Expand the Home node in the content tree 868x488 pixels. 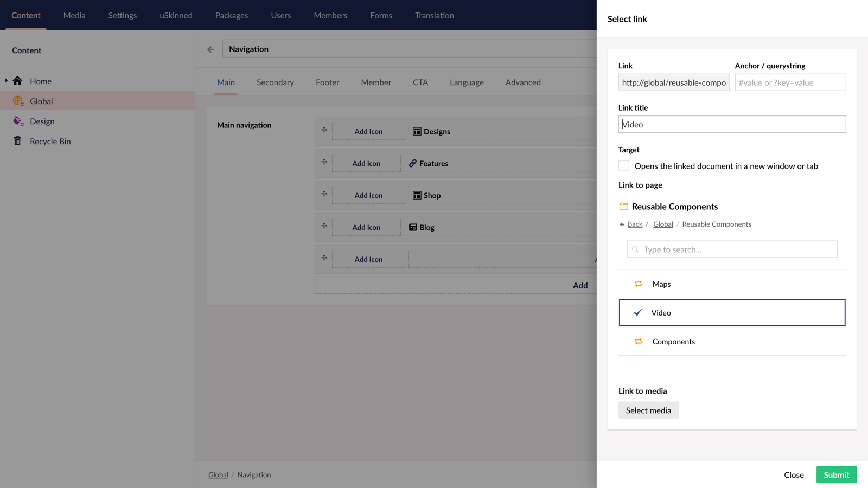[5, 81]
